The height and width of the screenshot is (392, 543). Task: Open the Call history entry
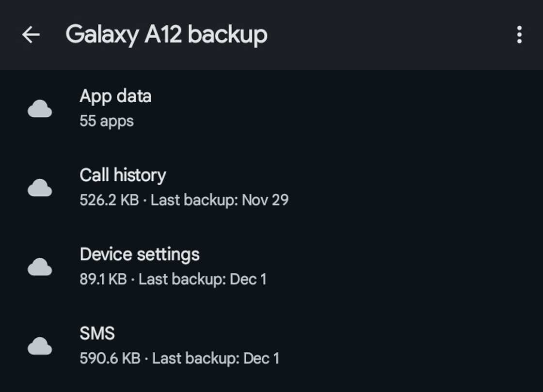point(123,175)
